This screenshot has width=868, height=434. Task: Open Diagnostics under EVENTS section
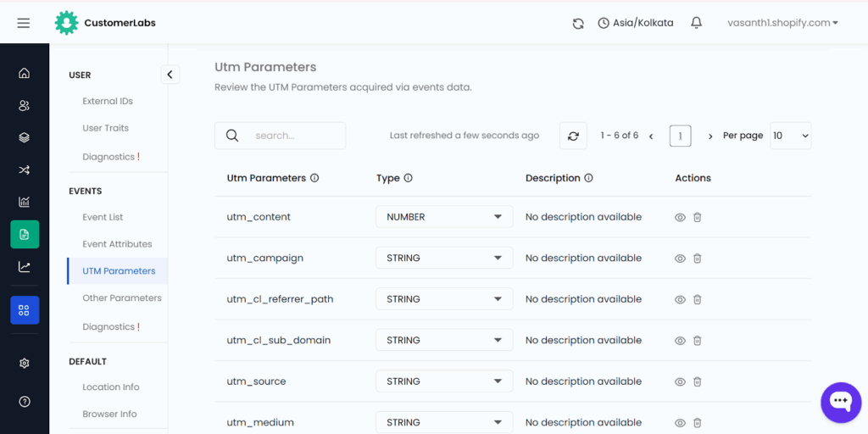click(111, 326)
